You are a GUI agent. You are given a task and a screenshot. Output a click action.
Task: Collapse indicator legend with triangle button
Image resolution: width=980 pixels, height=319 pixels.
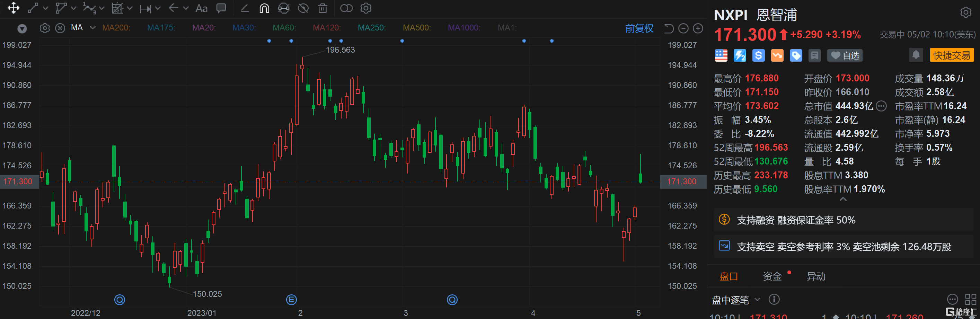pos(22,28)
